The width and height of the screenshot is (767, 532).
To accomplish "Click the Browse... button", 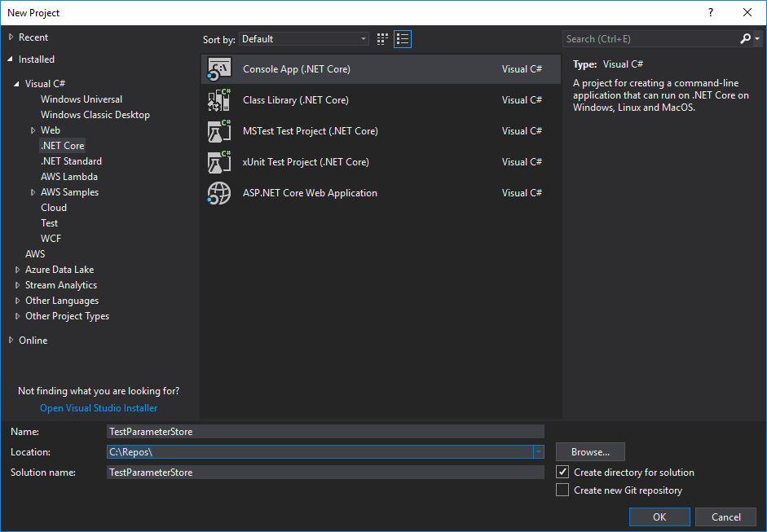I will coord(590,452).
